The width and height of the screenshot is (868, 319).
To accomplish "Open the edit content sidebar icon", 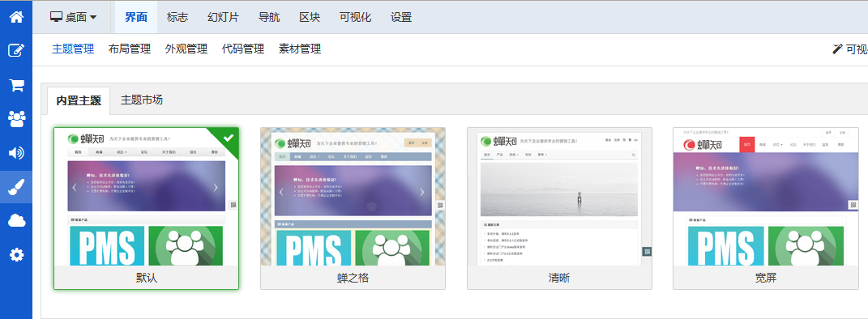I will (16, 51).
